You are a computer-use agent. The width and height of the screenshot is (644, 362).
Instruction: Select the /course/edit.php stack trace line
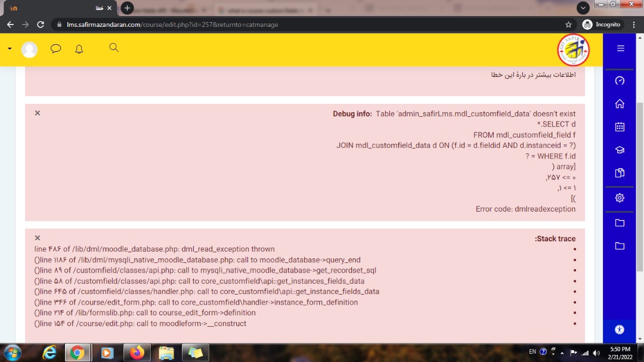pyautogui.click(x=140, y=324)
